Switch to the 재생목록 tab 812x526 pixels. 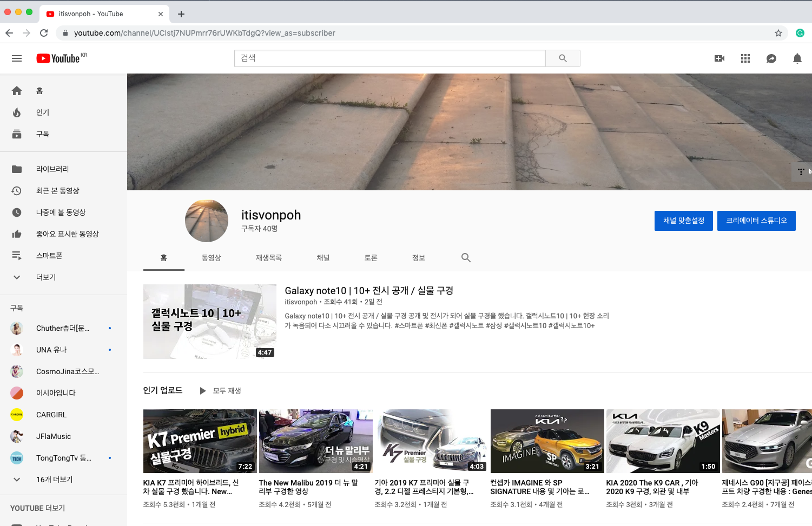tap(269, 258)
